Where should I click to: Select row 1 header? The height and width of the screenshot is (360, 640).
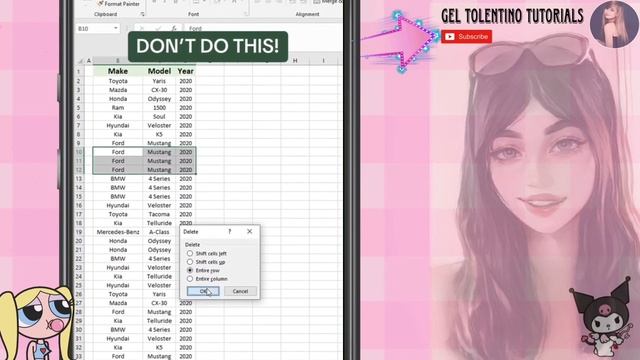coord(79,71)
